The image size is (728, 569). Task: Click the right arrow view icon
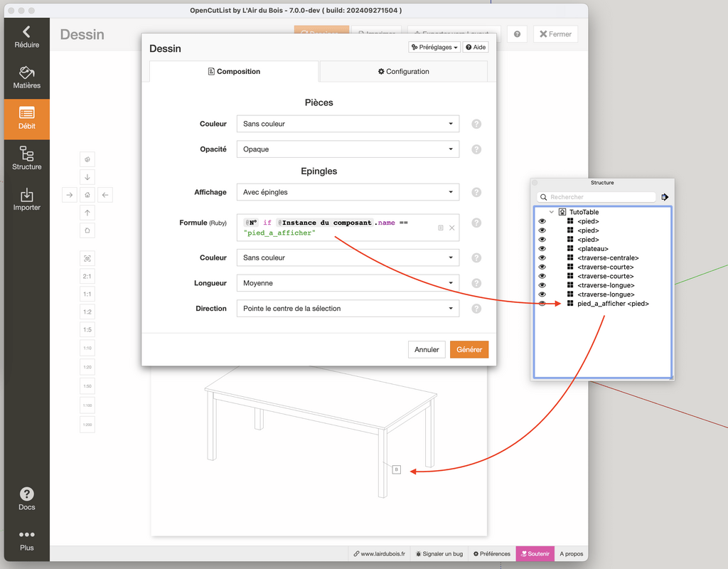click(70, 195)
